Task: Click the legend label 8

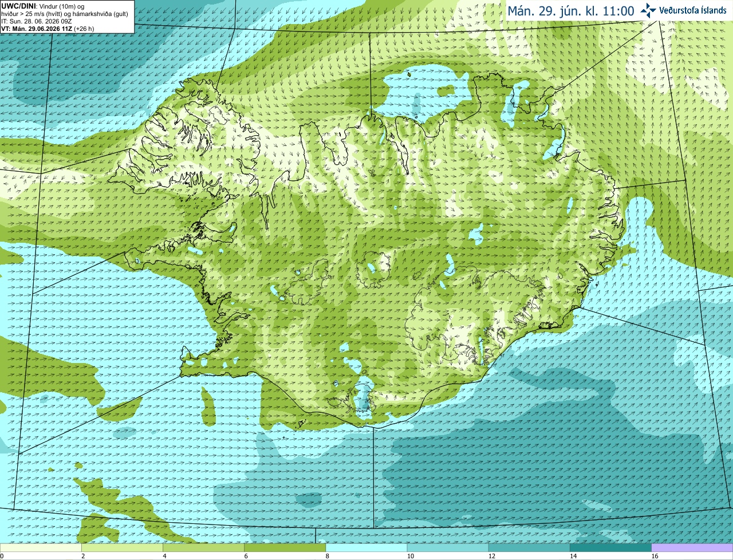Action: [x=328, y=556]
